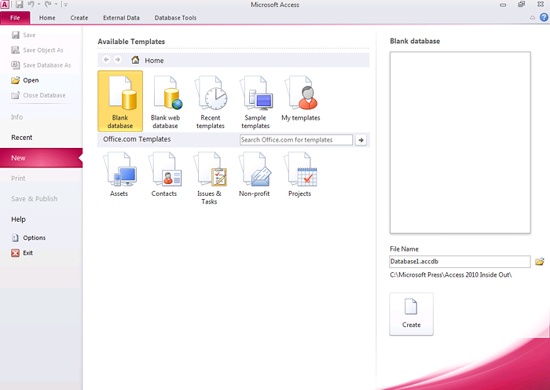Screen dimensions: 550x390
Task: Click Open in the Backstage menu
Action: 25,80
